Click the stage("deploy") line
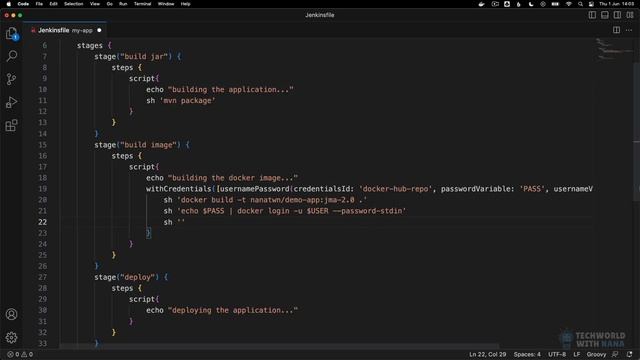 click(x=131, y=277)
